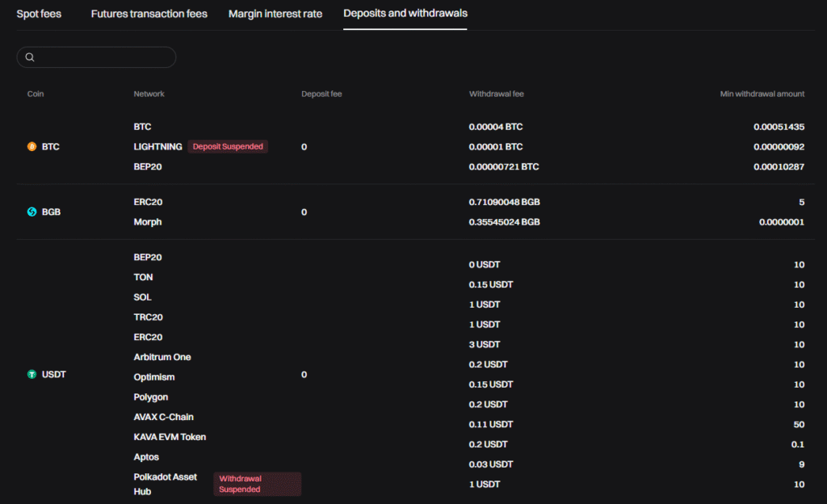
Task: Switch to the Spot fees tab
Action: tap(38, 14)
